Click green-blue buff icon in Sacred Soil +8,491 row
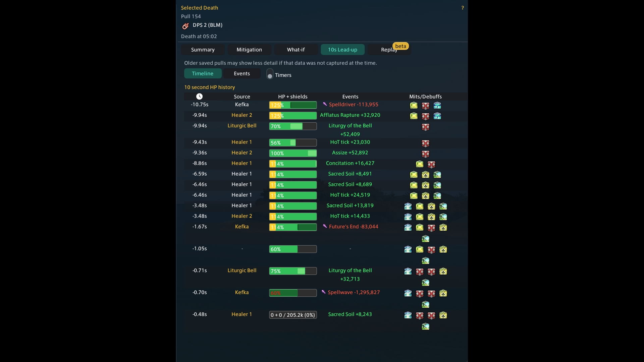 (x=437, y=175)
